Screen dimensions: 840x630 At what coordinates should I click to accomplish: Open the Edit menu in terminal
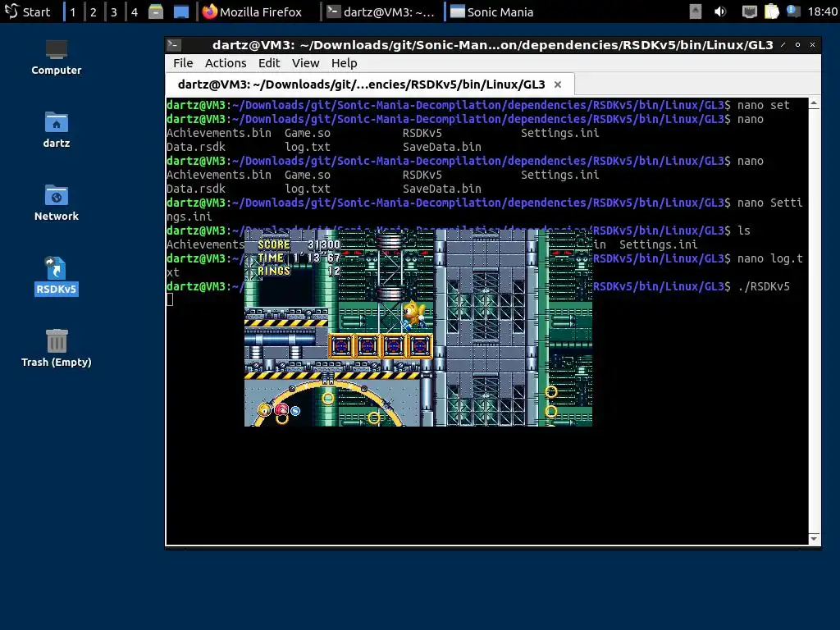pos(269,63)
